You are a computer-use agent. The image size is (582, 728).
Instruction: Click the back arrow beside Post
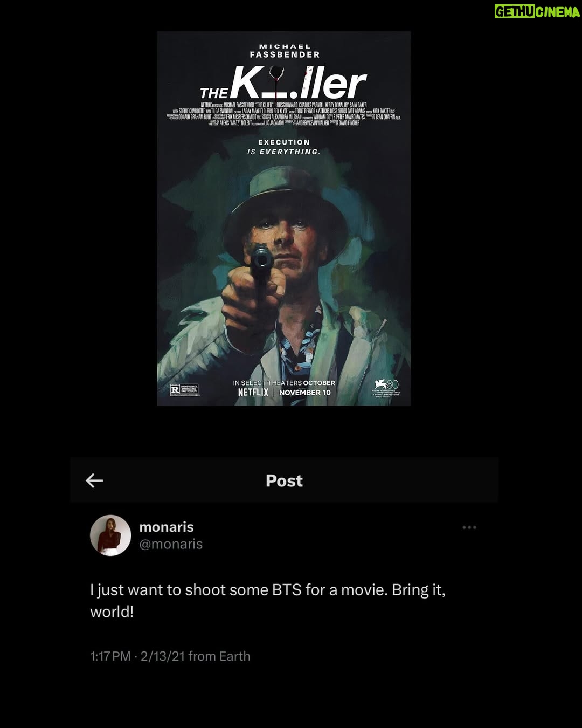point(94,480)
